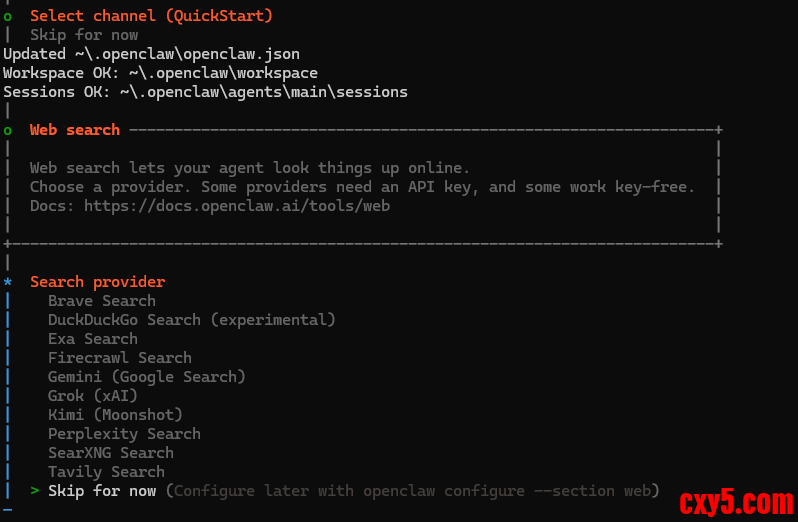Select SearXNG Search provider
Screen dimensions: 798x522
click(x=110, y=453)
